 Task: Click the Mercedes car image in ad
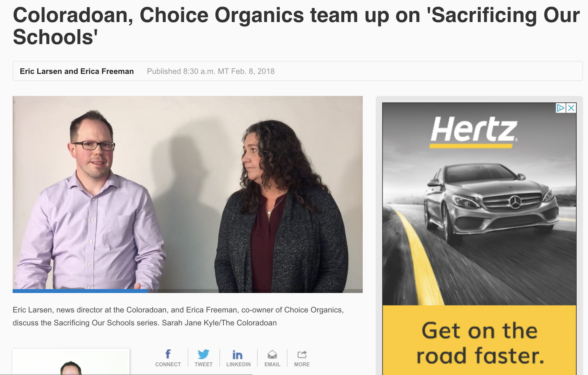click(490, 203)
